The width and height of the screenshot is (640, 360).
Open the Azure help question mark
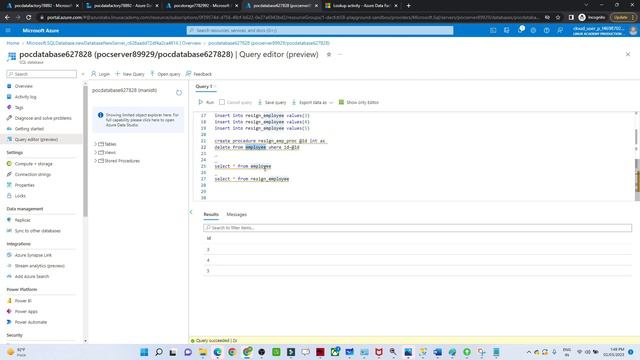pos(547,31)
